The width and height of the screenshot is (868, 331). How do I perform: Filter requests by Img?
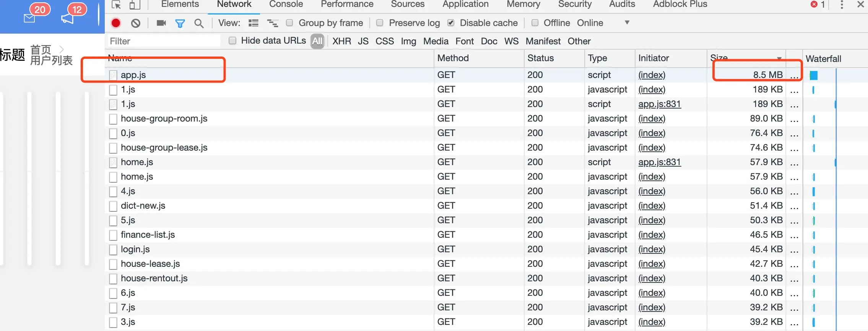pos(408,41)
